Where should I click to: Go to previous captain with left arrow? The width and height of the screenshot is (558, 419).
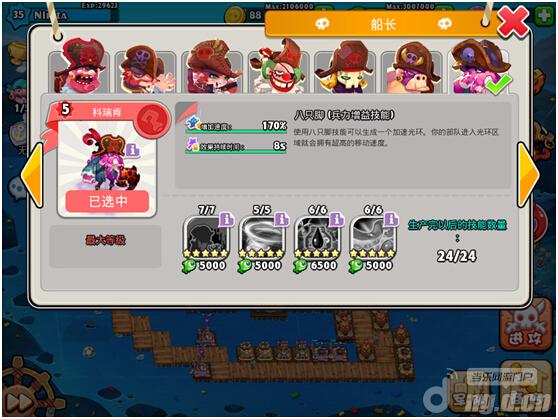click(32, 174)
